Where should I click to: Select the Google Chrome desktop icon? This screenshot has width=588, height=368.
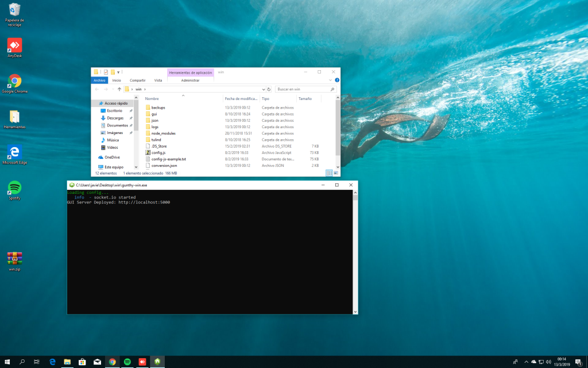[x=15, y=81]
